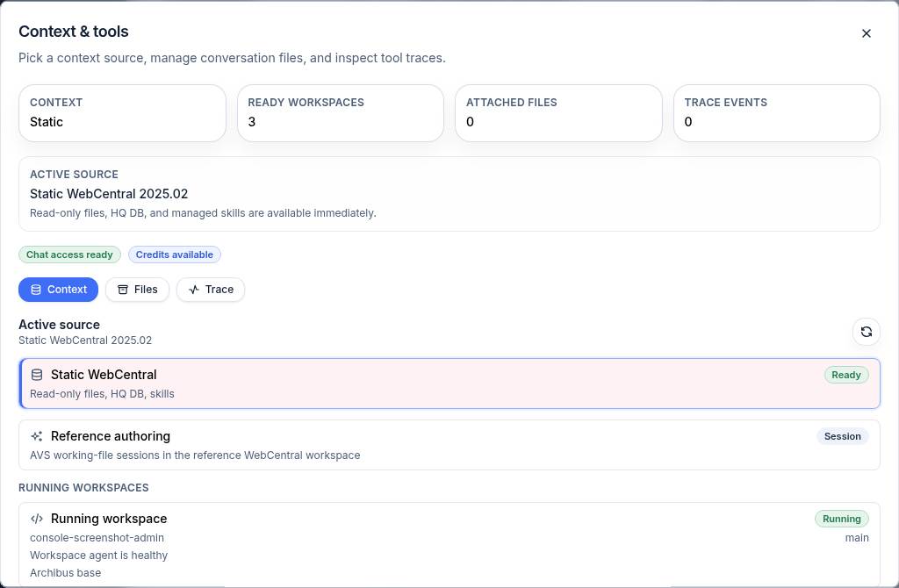Click the "main" branch label
The image size is (899, 588).
pos(857,538)
